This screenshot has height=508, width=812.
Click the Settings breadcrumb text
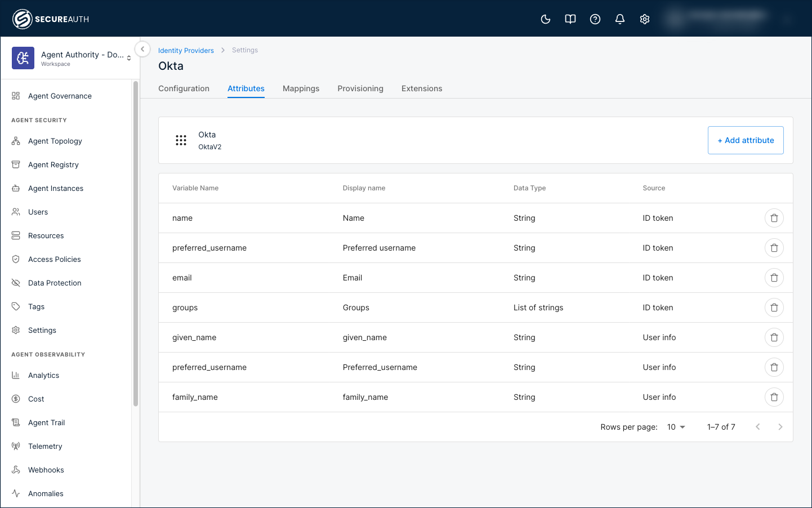coord(245,50)
